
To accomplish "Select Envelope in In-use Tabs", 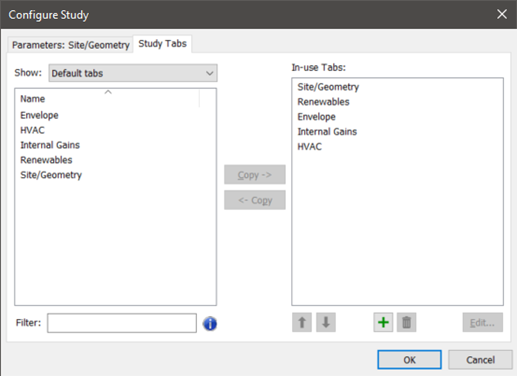I will click(x=316, y=117).
